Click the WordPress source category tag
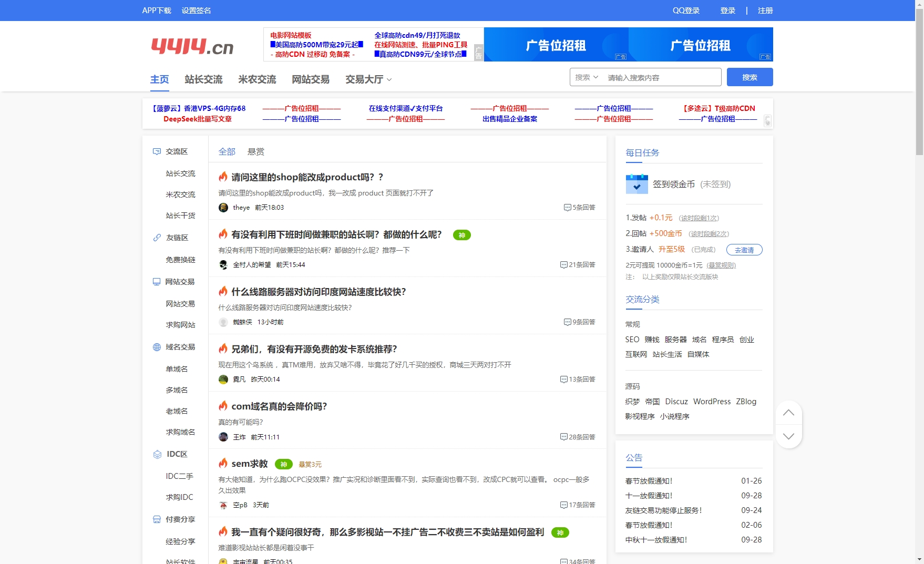The height and width of the screenshot is (564, 924). click(712, 402)
